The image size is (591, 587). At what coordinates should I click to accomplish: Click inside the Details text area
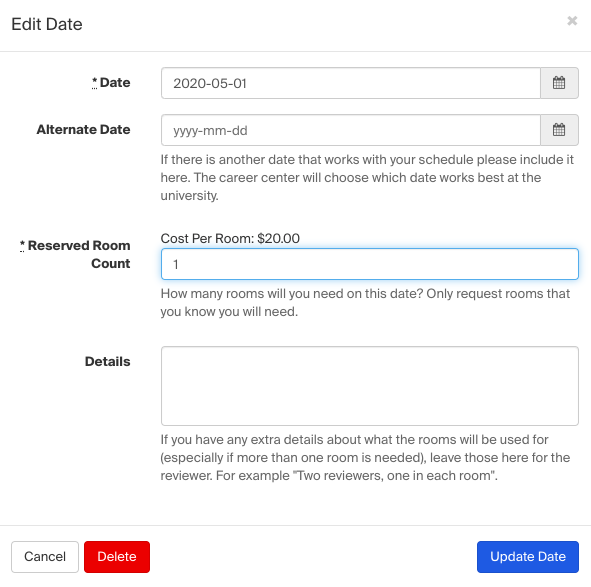370,386
